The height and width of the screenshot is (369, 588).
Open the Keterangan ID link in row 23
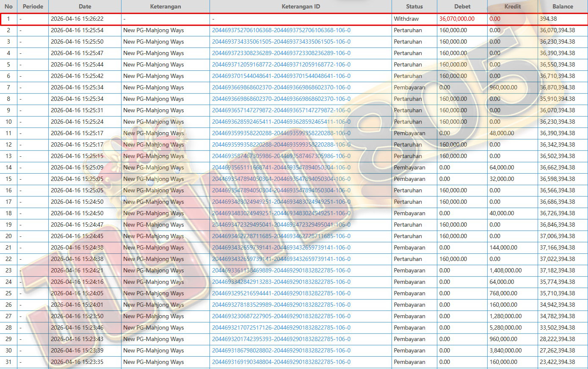281,271
